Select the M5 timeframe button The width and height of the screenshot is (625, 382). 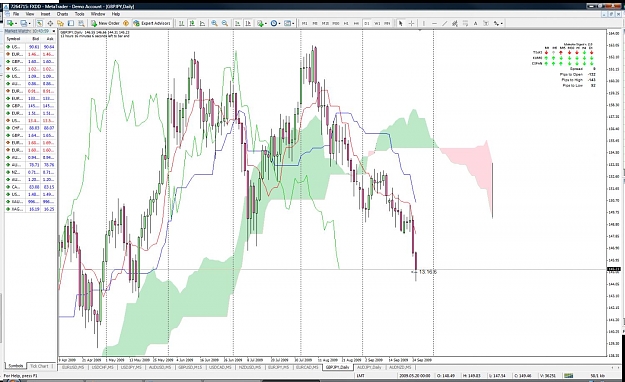pos(315,24)
